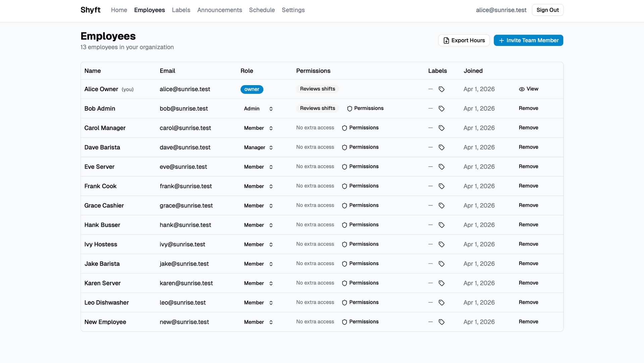Click the label tag icon for New Employee
The image size is (644, 363).
pyautogui.click(x=441, y=322)
